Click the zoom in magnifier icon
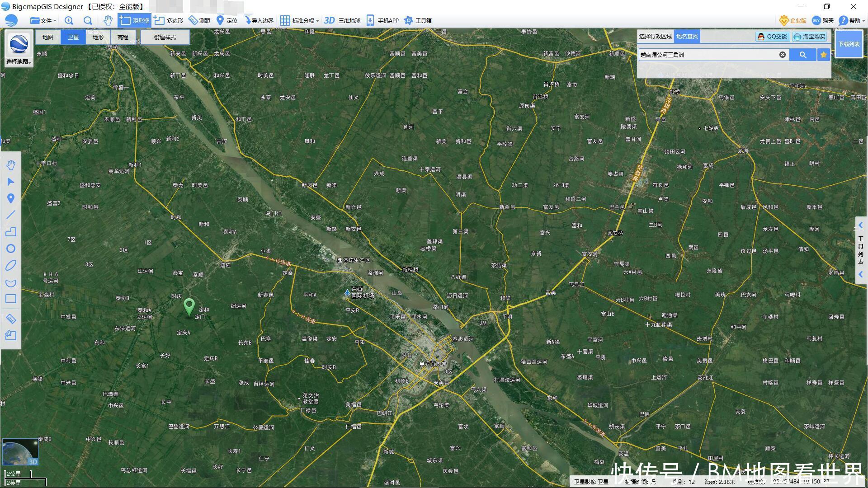Viewport: 868px width, 488px height. [69, 20]
